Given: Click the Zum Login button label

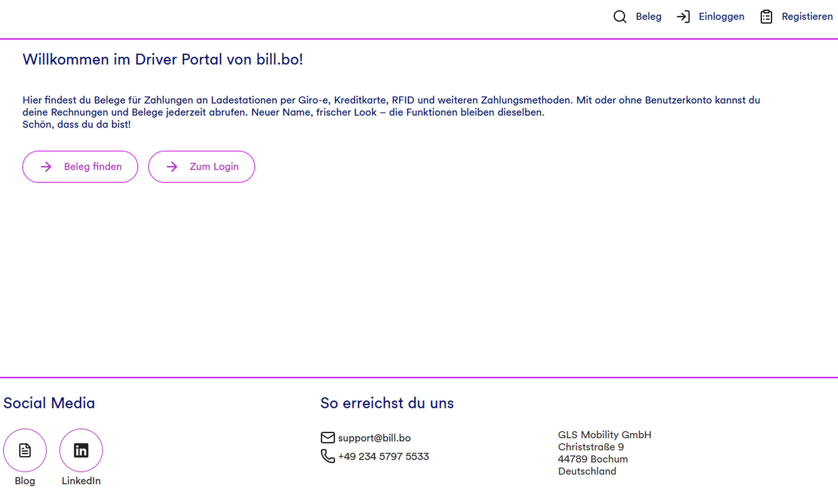Looking at the screenshot, I should click(214, 167).
